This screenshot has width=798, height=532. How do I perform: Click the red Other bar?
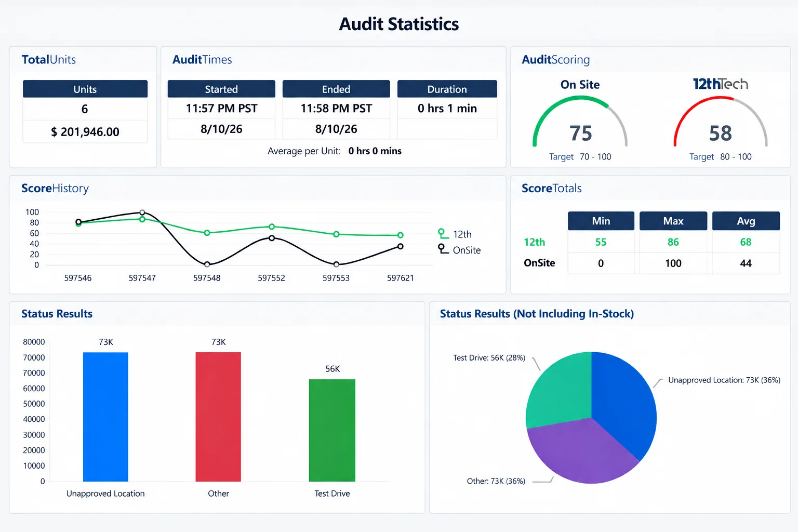coord(218,417)
